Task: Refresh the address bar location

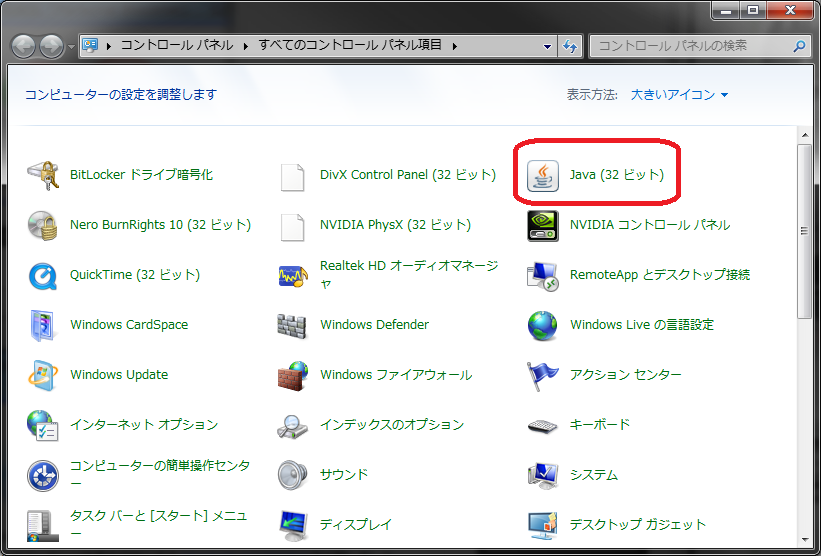Action: 570,46
